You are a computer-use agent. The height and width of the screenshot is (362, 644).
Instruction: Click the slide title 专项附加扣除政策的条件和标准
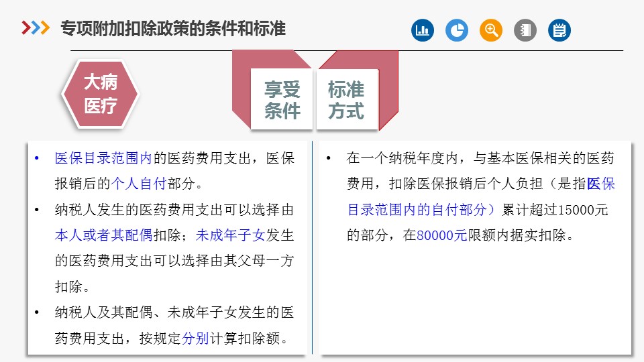pos(173,29)
